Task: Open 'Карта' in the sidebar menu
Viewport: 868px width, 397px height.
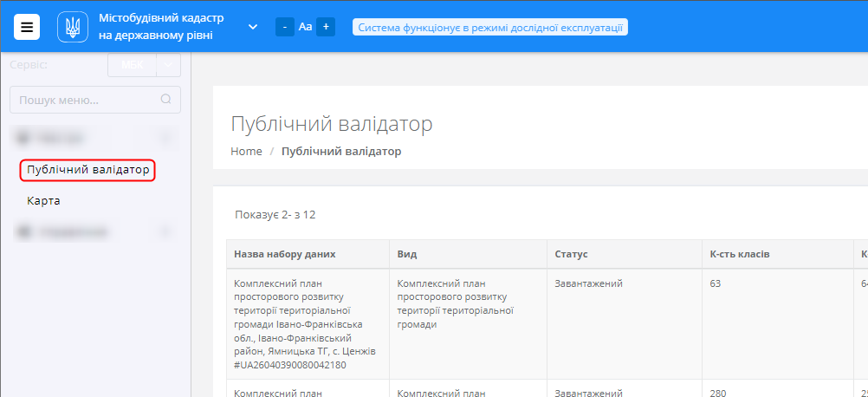Action: tap(43, 200)
